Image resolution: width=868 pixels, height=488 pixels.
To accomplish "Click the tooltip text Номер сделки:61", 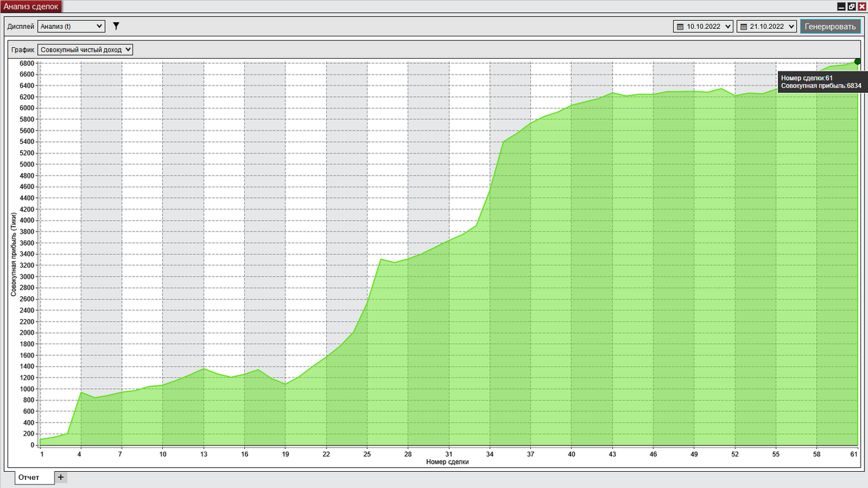I will [807, 78].
